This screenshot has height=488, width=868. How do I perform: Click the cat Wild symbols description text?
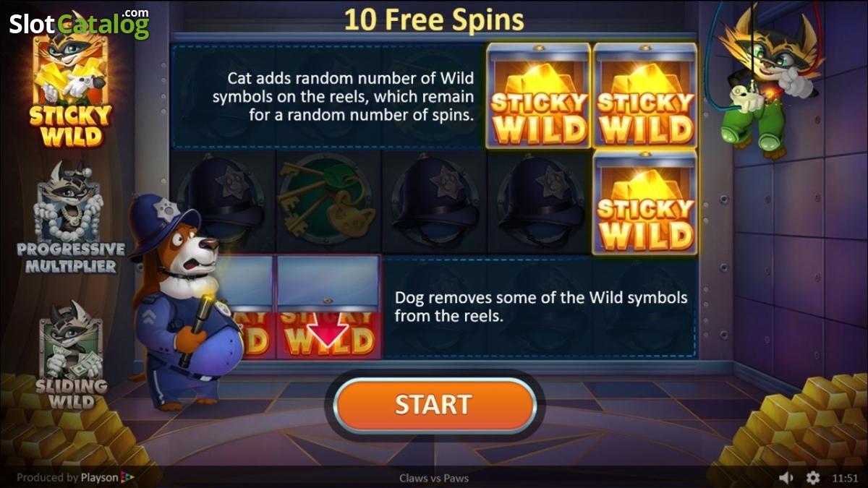tap(344, 97)
